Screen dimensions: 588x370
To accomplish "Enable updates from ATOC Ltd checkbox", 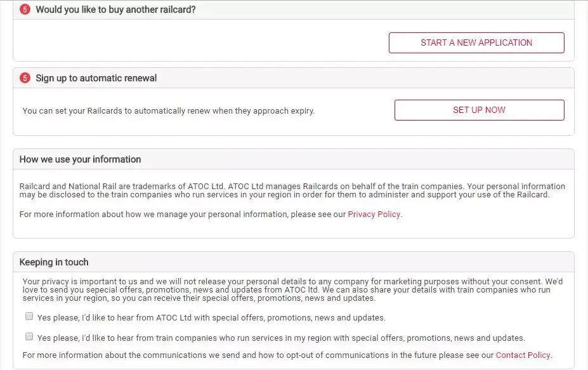I will coord(29,315).
